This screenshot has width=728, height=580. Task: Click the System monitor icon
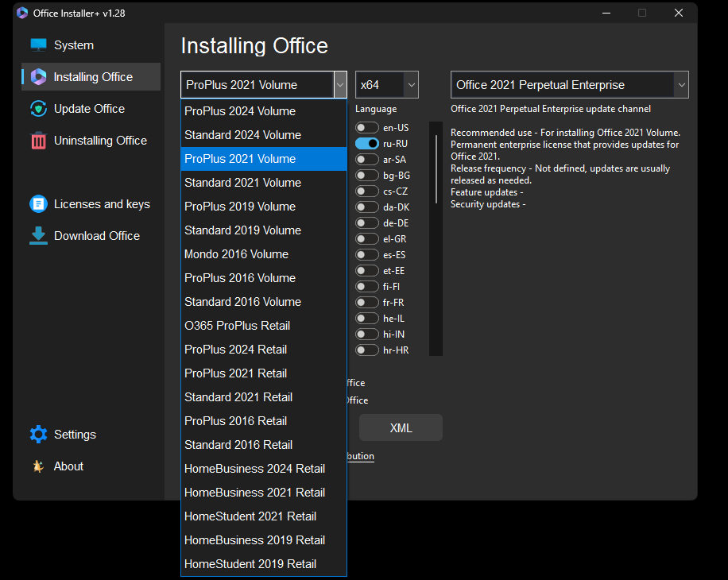tap(38, 45)
